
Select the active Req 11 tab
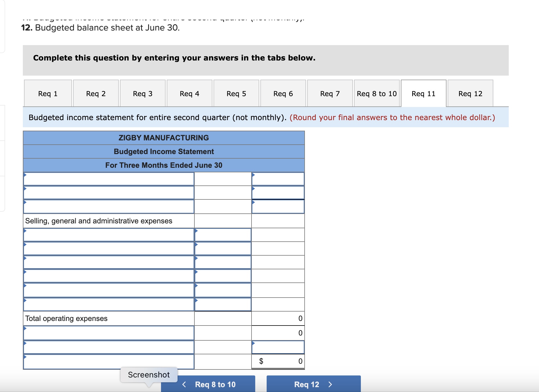pos(424,94)
